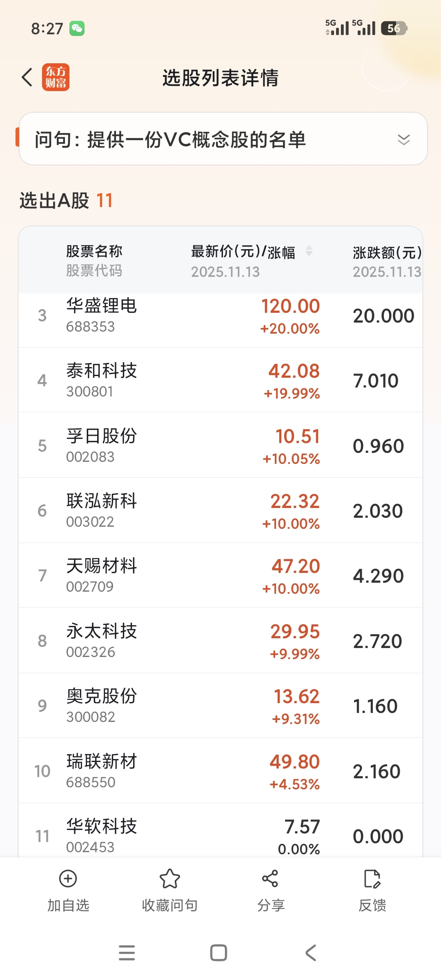The height and width of the screenshot is (980, 441).
Task: Tap the back arrow at top left
Action: (x=27, y=77)
